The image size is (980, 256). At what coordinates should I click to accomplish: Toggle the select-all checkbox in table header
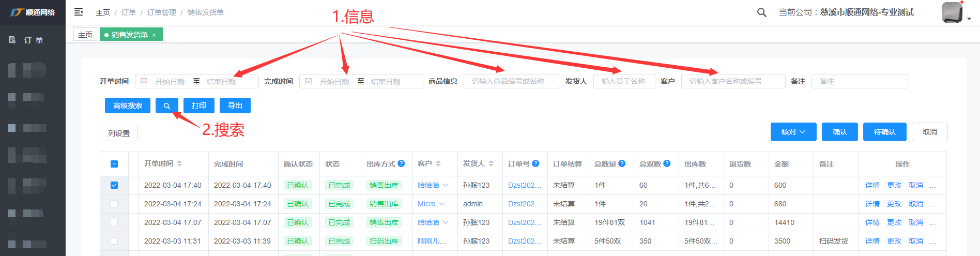[114, 164]
